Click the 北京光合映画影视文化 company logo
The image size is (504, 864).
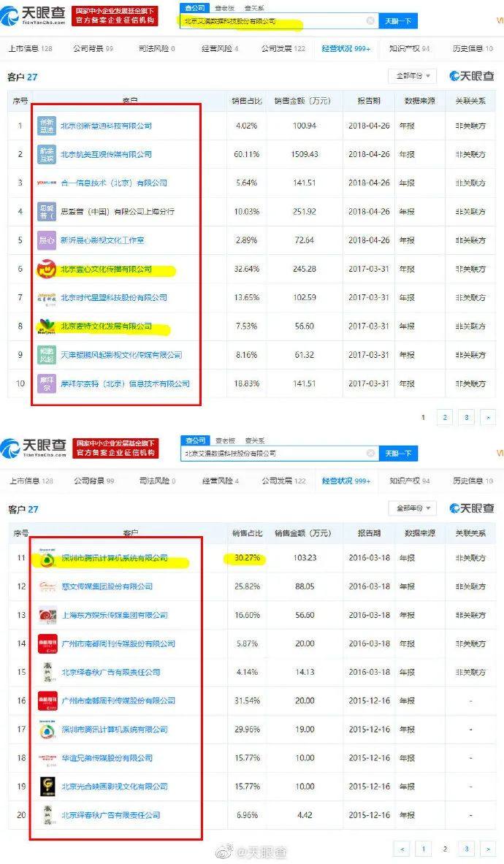tap(47, 787)
